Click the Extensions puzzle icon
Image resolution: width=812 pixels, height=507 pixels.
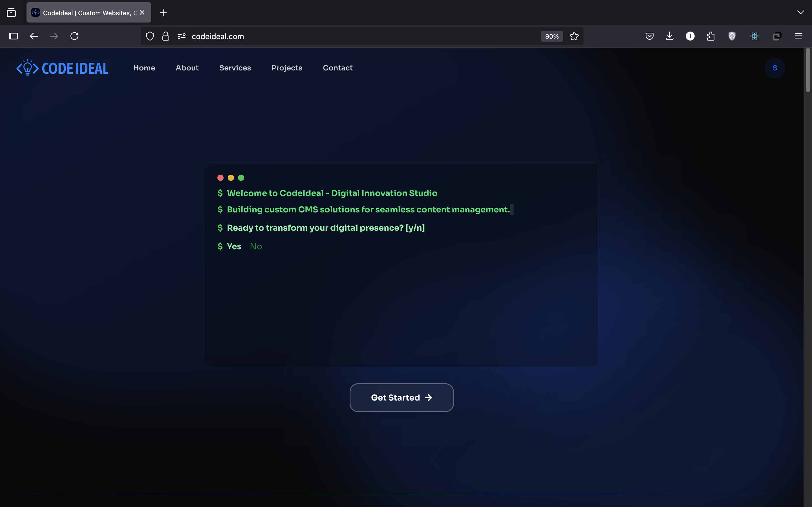click(x=710, y=36)
